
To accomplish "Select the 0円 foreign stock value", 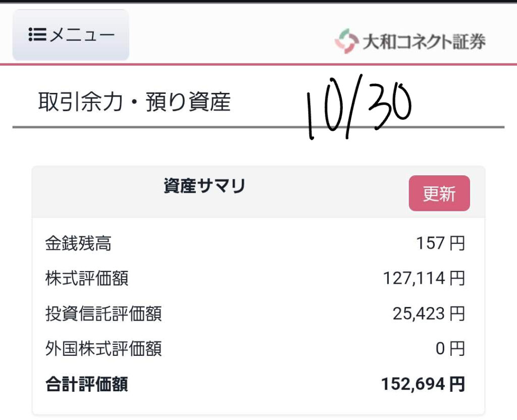I will pos(450,349).
